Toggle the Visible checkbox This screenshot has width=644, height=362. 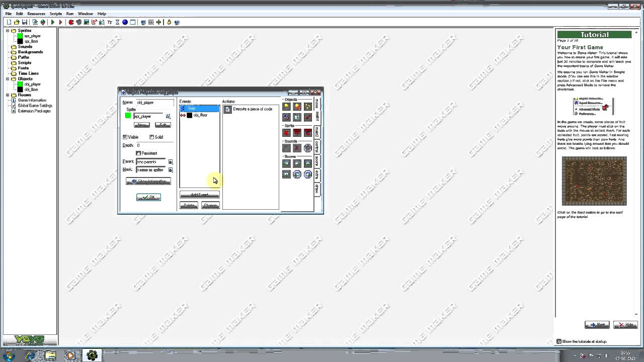pos(125,137)
